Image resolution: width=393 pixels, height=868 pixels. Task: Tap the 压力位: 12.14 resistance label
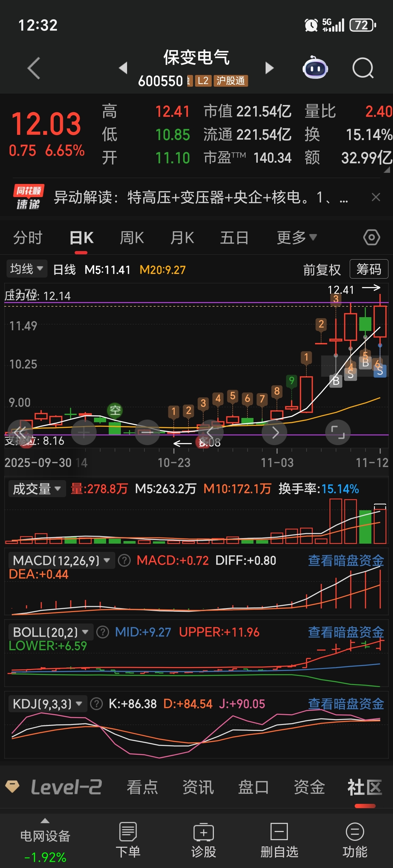pyautogui.click(x=37, y=296)
